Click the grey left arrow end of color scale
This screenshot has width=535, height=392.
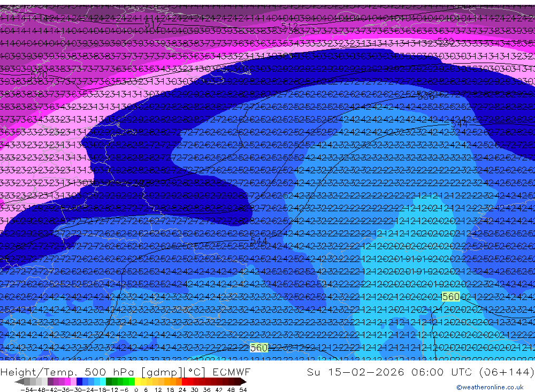[19, 382]
